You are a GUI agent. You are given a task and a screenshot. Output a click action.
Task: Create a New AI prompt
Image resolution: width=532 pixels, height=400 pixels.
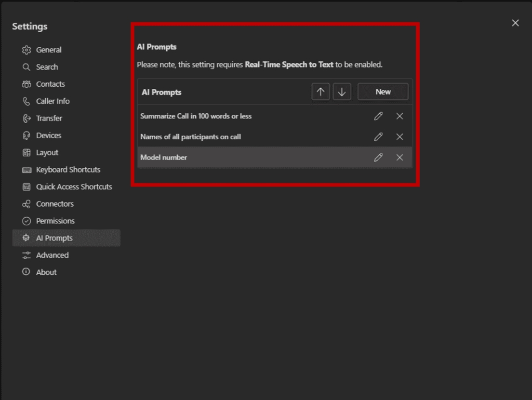[383, 92]
